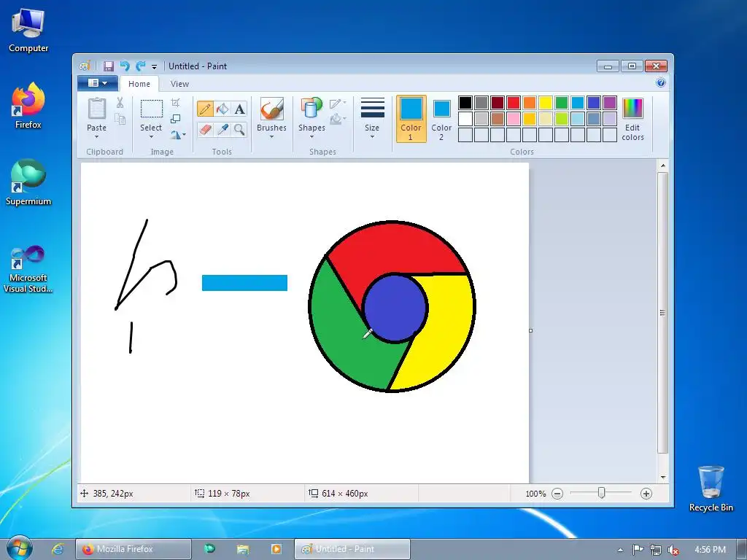Select the Recycle Bin desktop icon

click(x=711, y=489)
